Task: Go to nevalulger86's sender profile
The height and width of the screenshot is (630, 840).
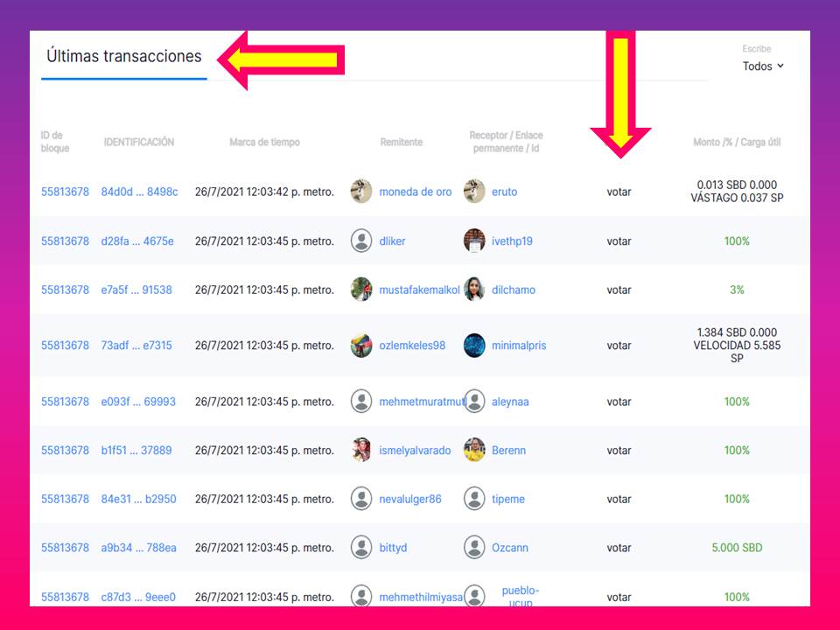Action: (x=410, y=500)
